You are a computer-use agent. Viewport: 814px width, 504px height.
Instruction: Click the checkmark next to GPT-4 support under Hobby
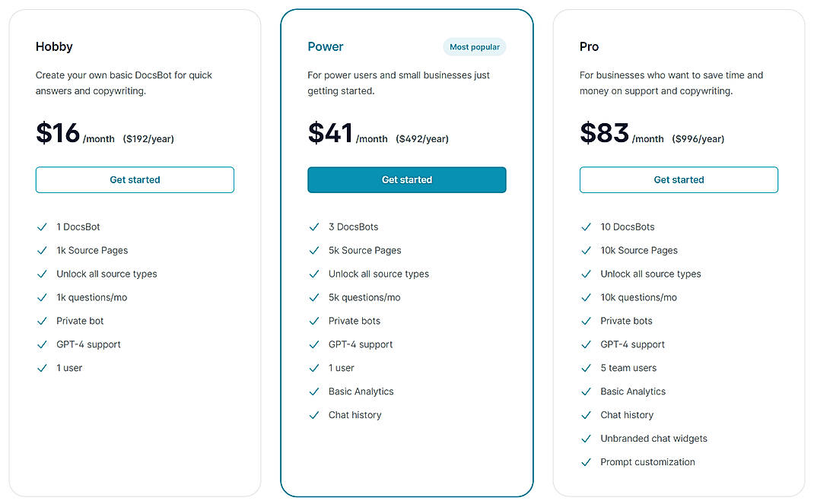coord(43,344)
